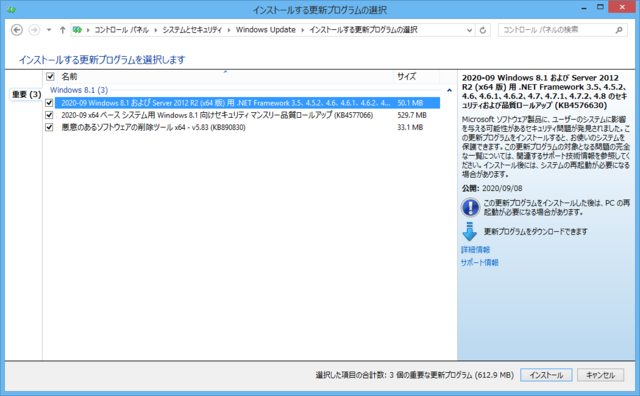The height and width of the screenshot is (396, 640).
Task: Minimize the window
Action: coord(584,7)
